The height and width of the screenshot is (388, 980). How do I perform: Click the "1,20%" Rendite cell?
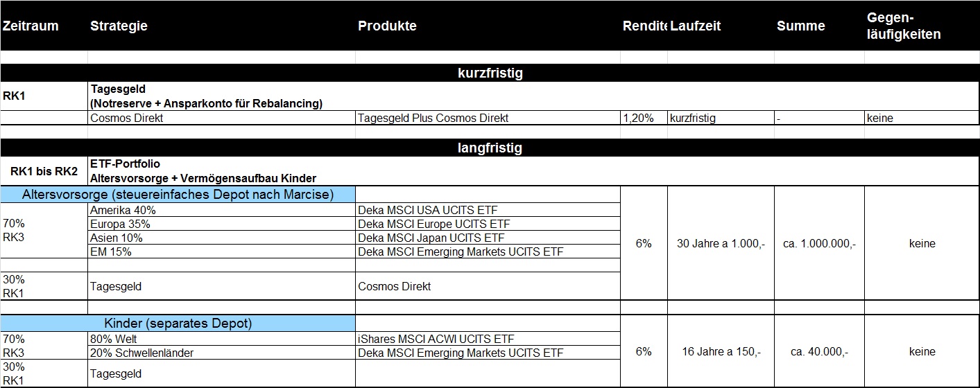(x=639, y=118)
